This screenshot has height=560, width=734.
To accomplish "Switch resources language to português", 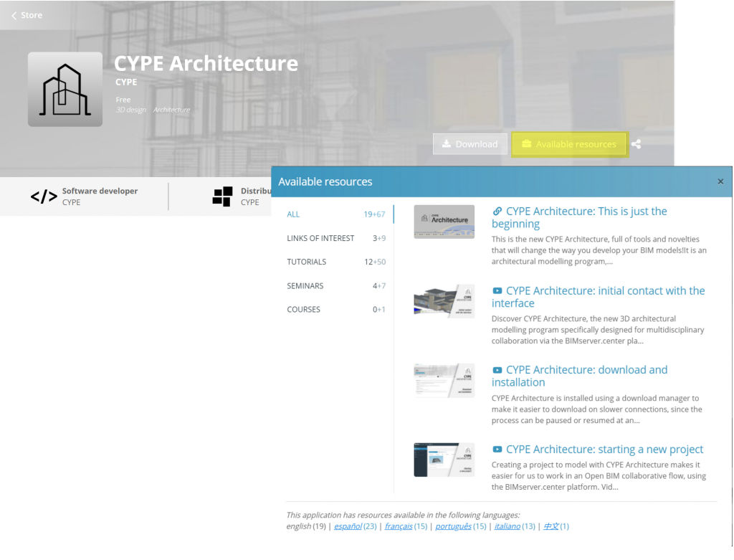I will (x=453, y=526).
